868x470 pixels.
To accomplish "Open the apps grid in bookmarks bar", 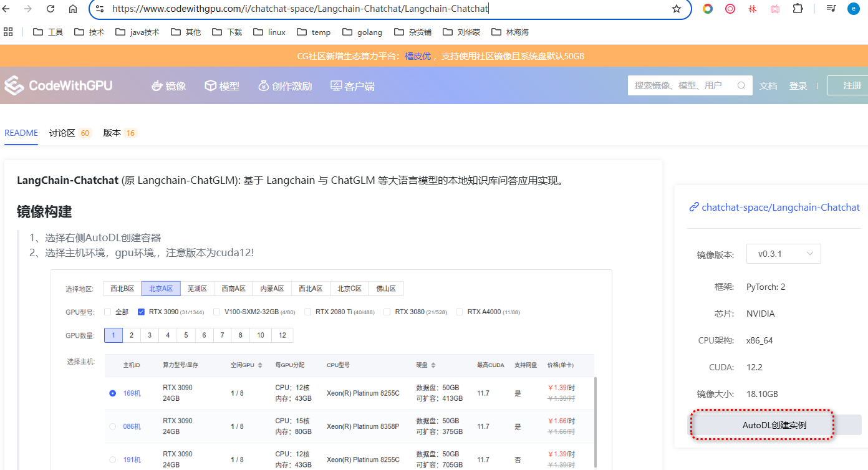I will 8,32.
